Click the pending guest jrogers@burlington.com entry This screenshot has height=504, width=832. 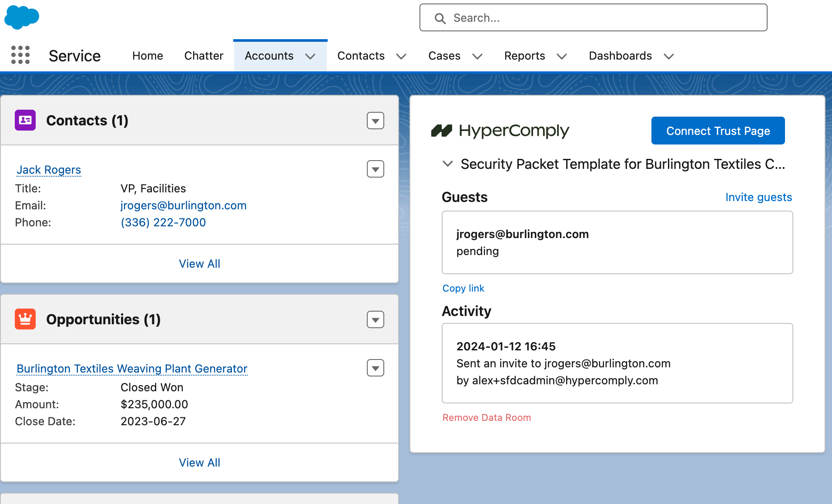617,242
